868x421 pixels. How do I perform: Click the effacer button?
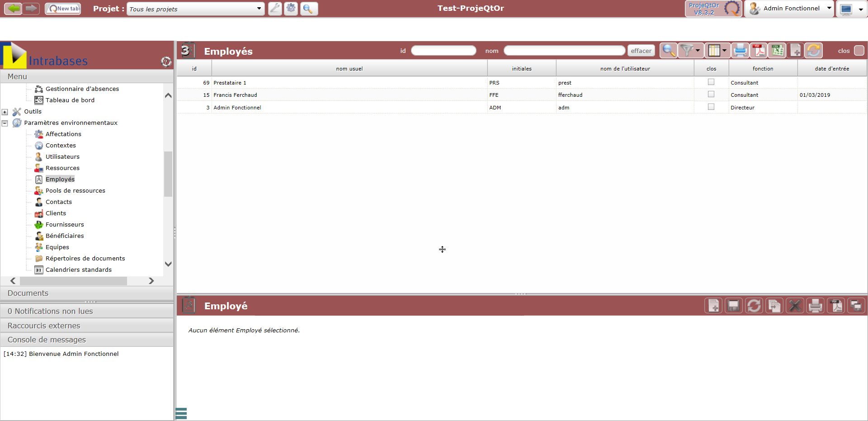click(641, 51)
